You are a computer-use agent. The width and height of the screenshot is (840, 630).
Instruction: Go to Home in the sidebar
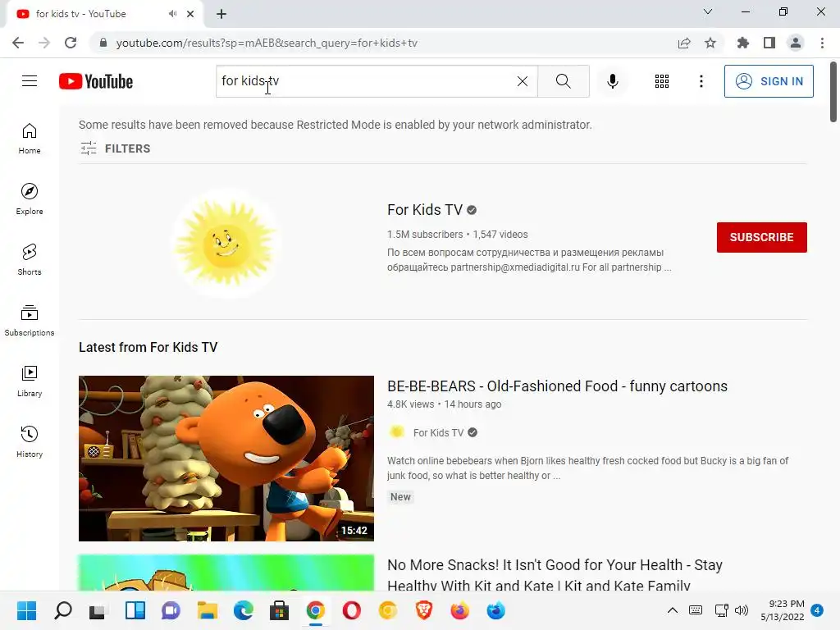pyautogui.click(x=30, y=139)
